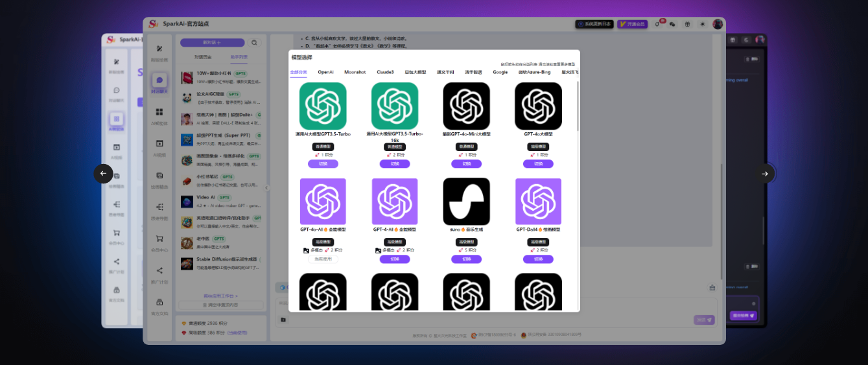The image size is (868, 365).
Task: Select the 助手列表 tab
Action: [x=239, y=57]
